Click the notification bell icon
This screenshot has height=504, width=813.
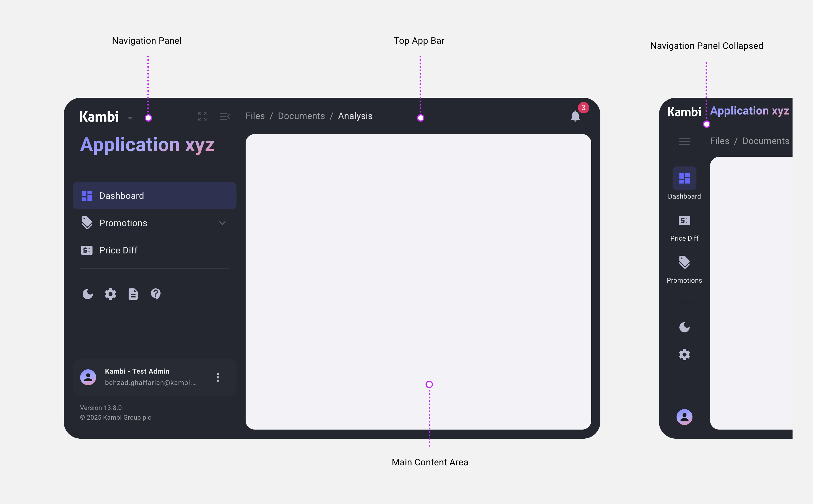(x=575, y=116)
